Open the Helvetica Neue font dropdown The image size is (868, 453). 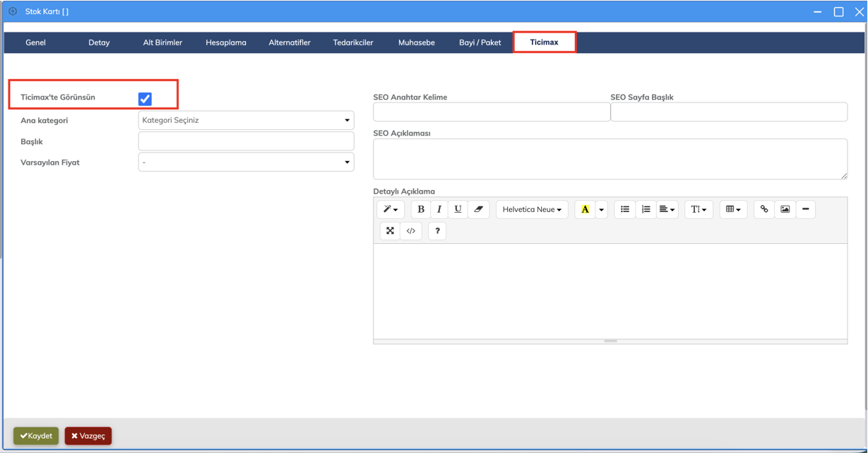click(532, 209)
